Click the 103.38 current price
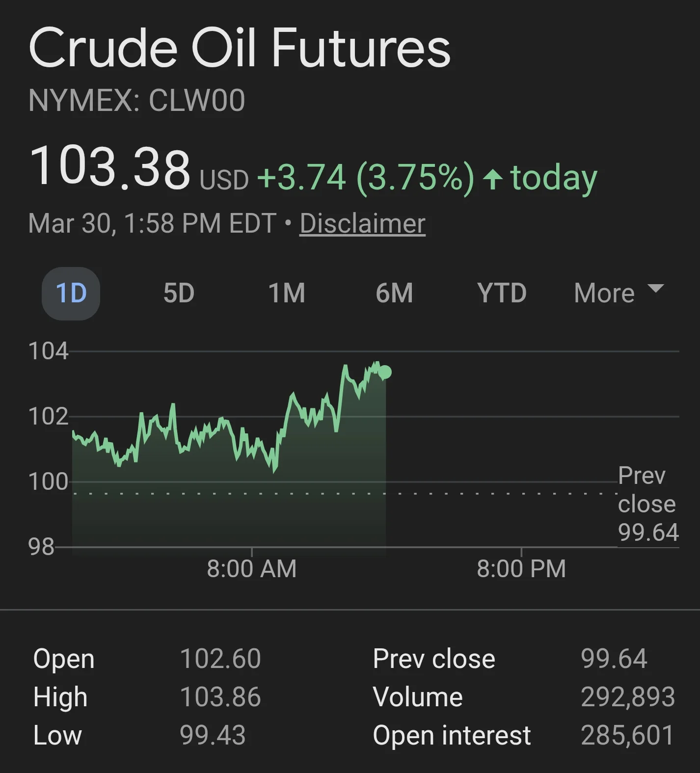Image resolution: width=700 pixels, height=773 pixels. [x=110, y=167]
